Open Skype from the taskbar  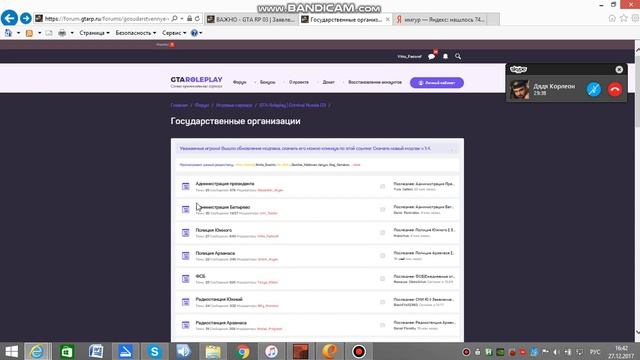click(154, 351)
